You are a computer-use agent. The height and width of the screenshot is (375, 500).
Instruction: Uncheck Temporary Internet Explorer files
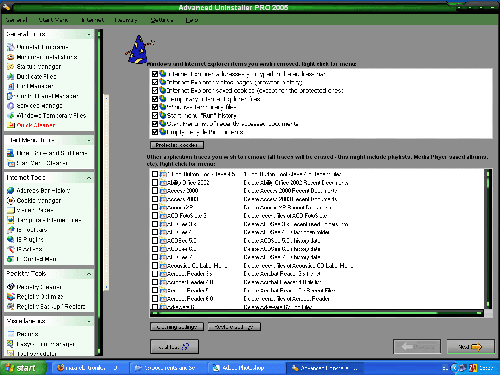(x=155, y=99)
